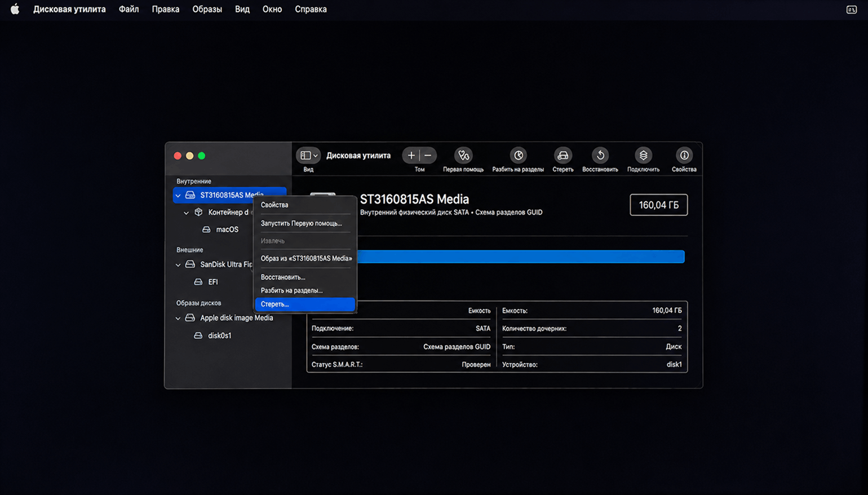This screenshot has height=495, width=868.
Task: Collapse the SanDisk Ultra tree row
Action: [x=178, y=265]
